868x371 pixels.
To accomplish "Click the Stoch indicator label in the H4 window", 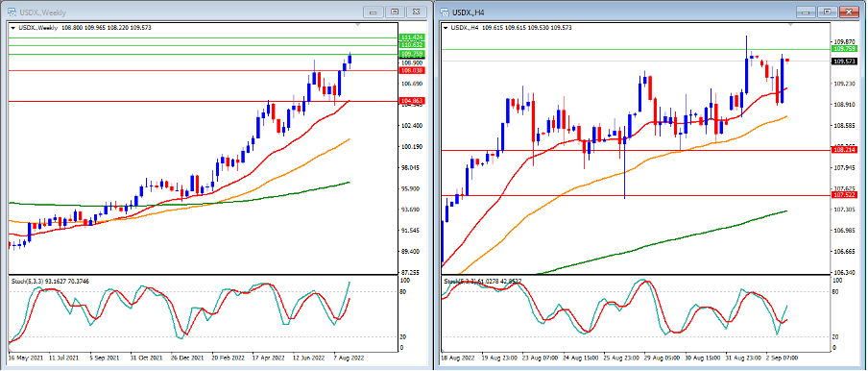I will click(x=484, y=282).
